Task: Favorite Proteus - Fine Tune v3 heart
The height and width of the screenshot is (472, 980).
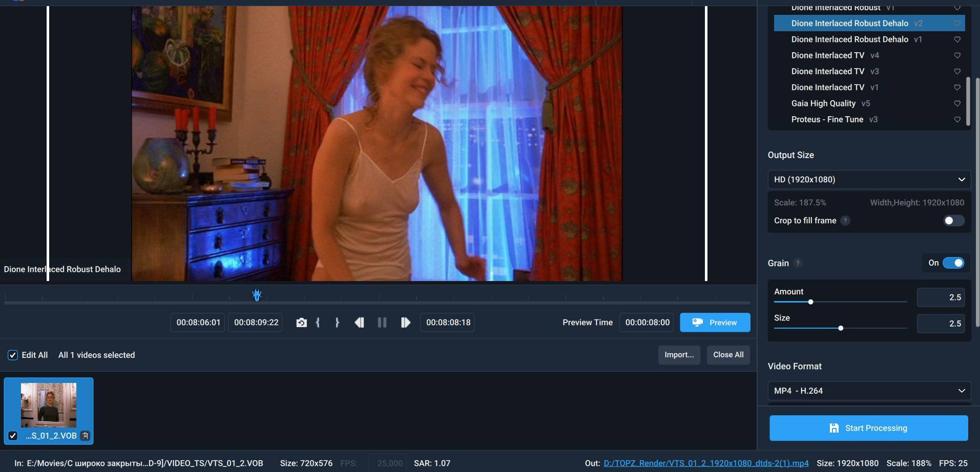Action: coord(957,119)
